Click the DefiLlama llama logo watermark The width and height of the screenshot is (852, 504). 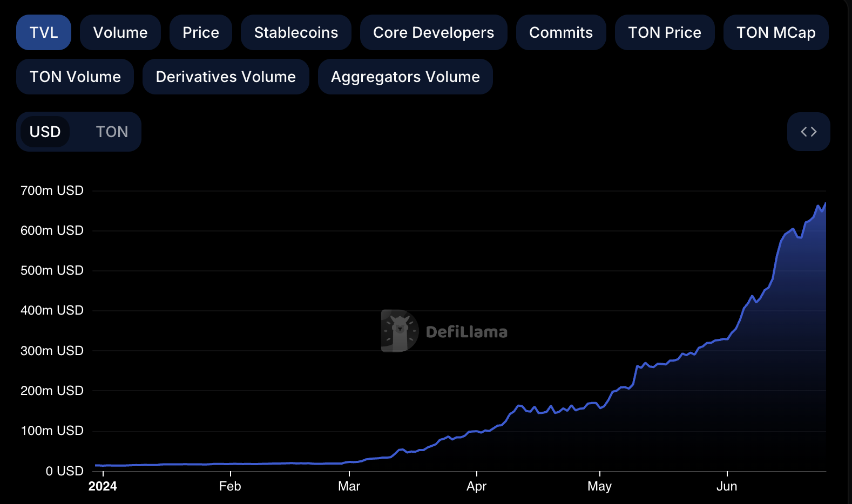(x=399, y=331)
